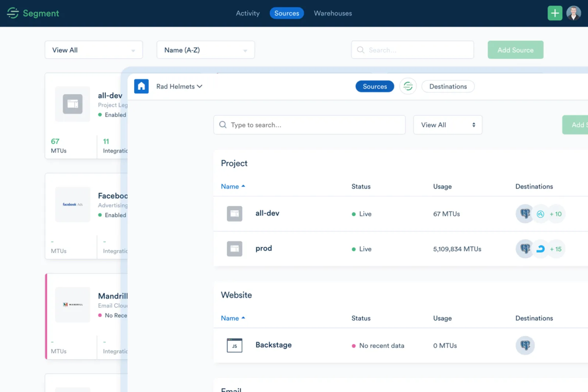
Task: Sort Website table by Name column
Action: (x=233, y=318)
